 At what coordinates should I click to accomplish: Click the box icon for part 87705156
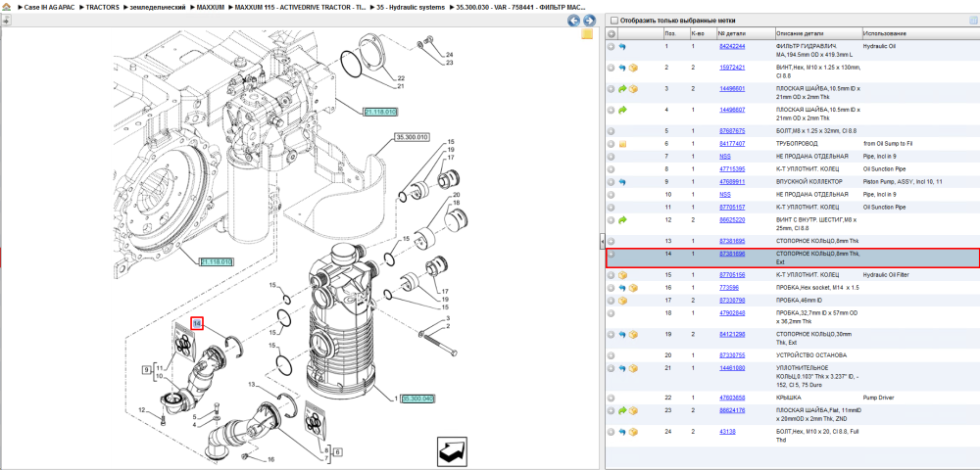(622, 274)
